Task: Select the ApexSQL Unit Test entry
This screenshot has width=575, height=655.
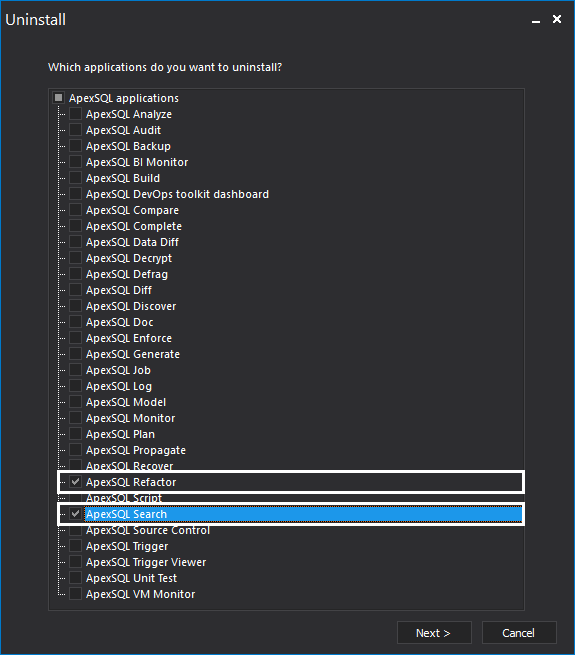Action: [x=131, y=578]
